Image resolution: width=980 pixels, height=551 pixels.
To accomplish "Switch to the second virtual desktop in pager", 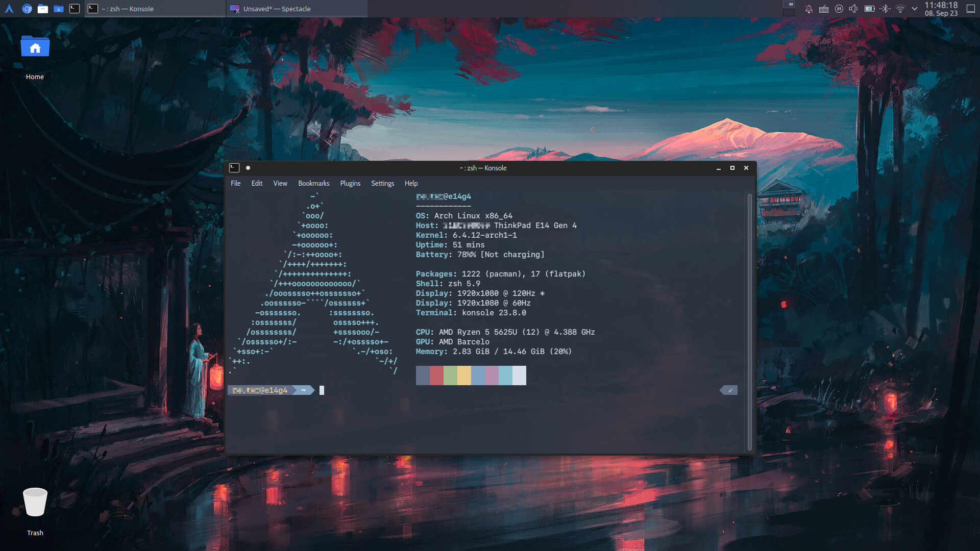I will 789,13.
